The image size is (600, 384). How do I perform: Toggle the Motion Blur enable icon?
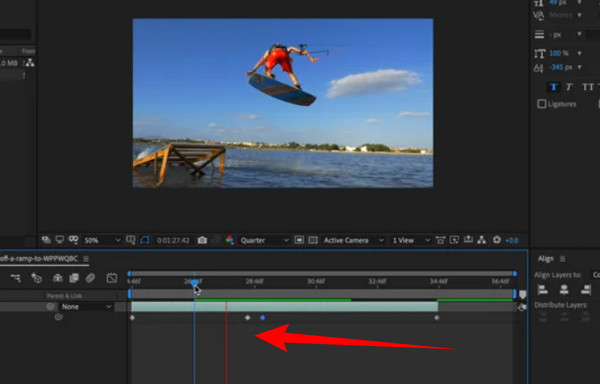[90, 278]
